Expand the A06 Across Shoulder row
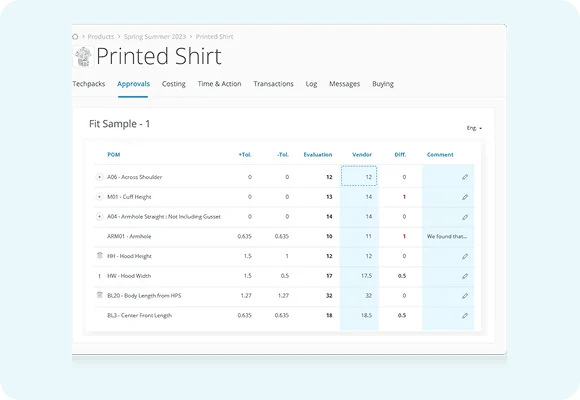The image size is (580, 400). click(99, 177)
